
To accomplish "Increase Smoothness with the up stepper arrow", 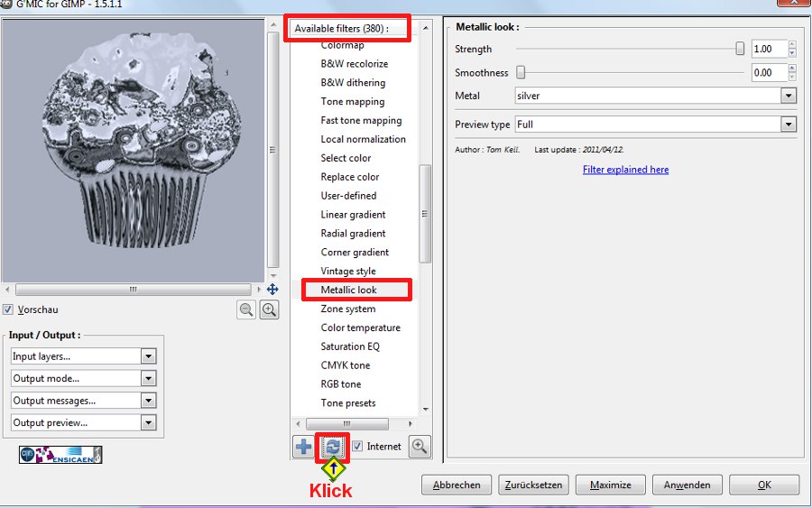I will click(x=792, y=69).
